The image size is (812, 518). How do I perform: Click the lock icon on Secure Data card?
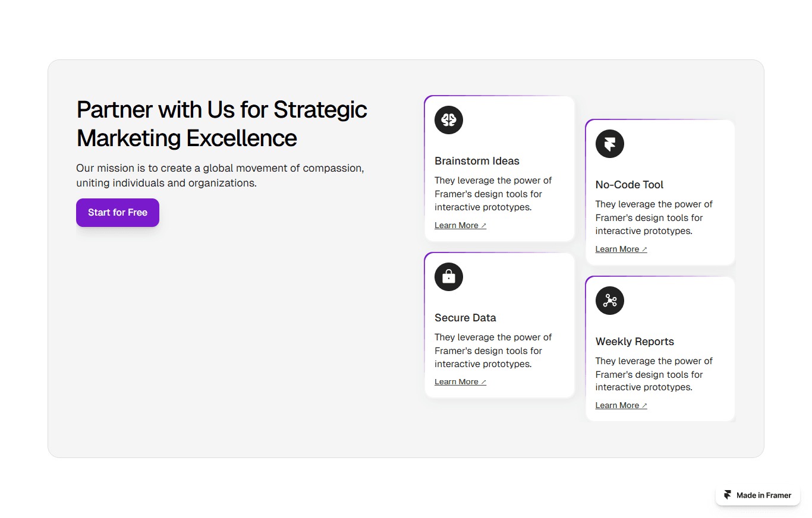(449, 277)
